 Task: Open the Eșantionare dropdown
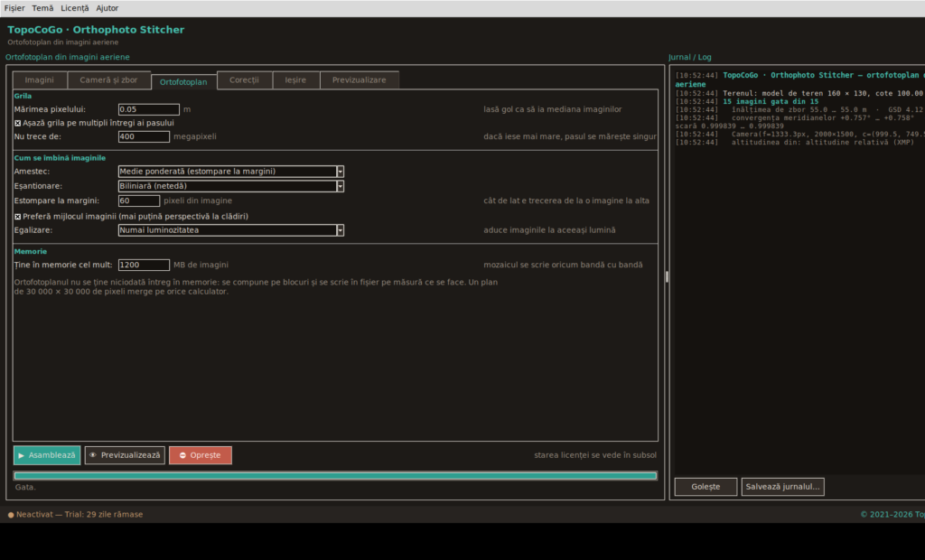click(x=230, y=186)
